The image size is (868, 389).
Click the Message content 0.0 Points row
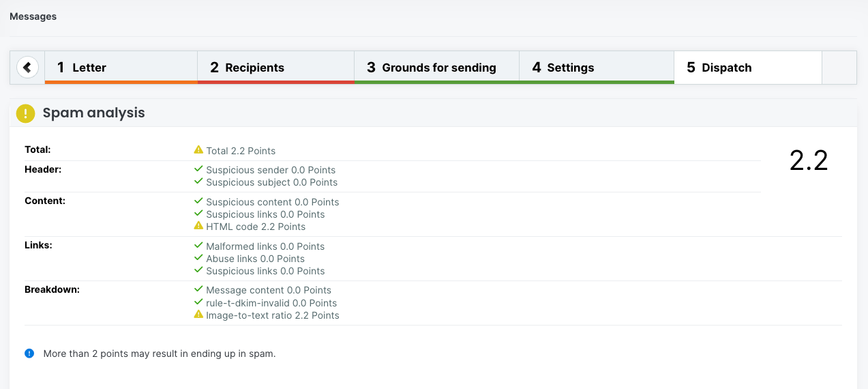[268, 290]
